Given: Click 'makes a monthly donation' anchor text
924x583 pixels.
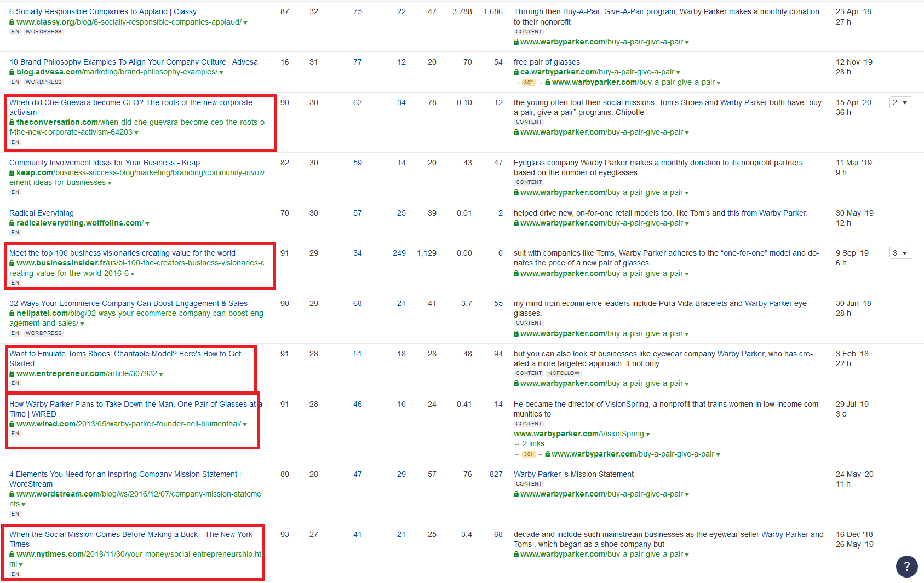Looking at the screenshot, I should [675, 163].
